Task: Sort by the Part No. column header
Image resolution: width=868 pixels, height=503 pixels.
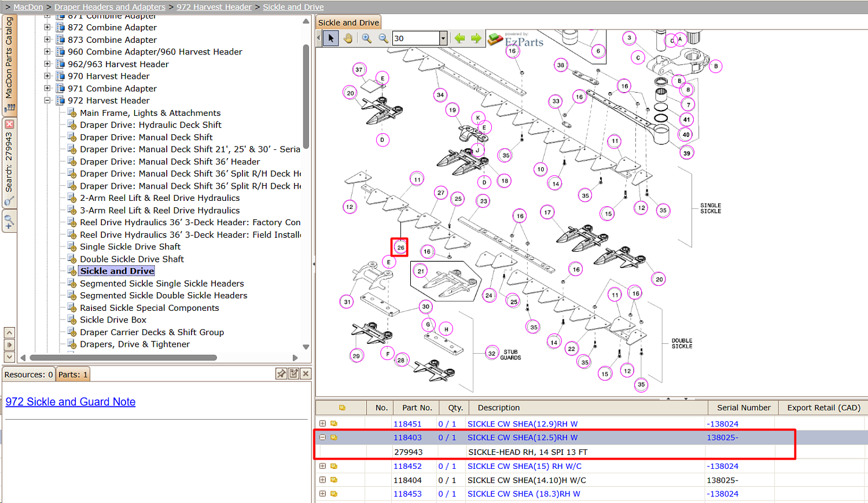Action: click(x=416, y=407)
